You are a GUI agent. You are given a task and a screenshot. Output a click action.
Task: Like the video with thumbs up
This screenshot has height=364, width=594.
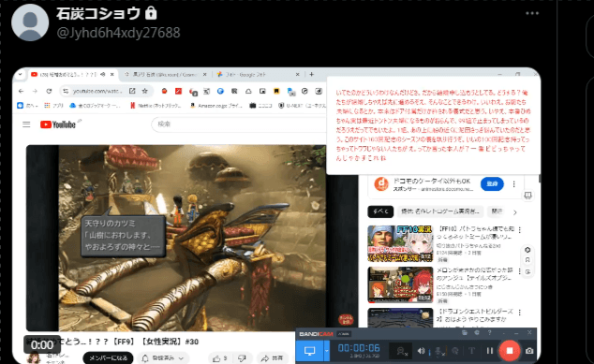[220, 357]
